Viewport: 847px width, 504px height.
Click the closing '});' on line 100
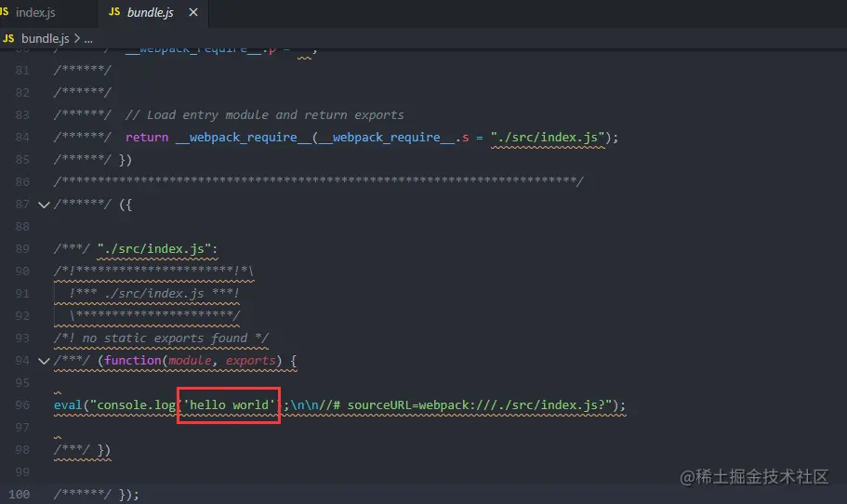[128, 495]
